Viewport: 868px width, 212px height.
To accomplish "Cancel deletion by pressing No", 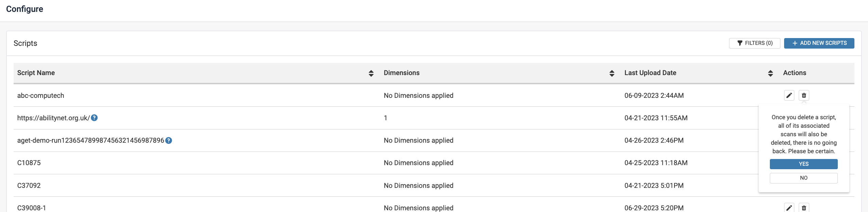I will point(803,178).
